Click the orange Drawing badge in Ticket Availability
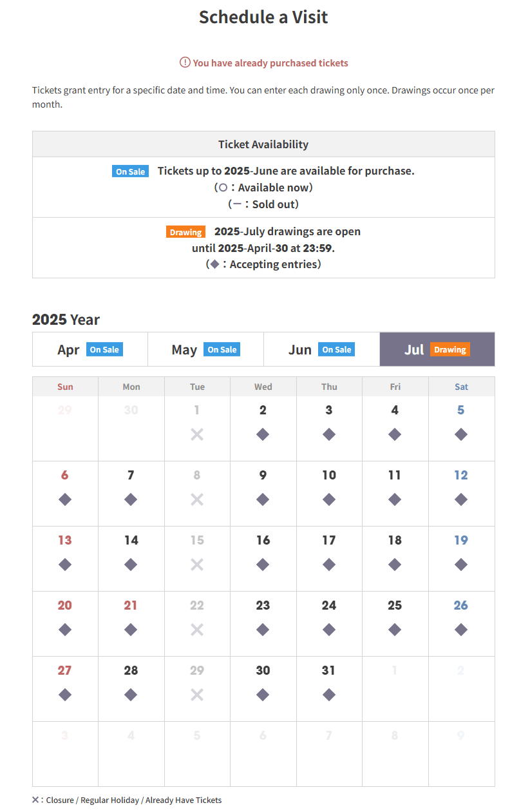 [185, 232]
